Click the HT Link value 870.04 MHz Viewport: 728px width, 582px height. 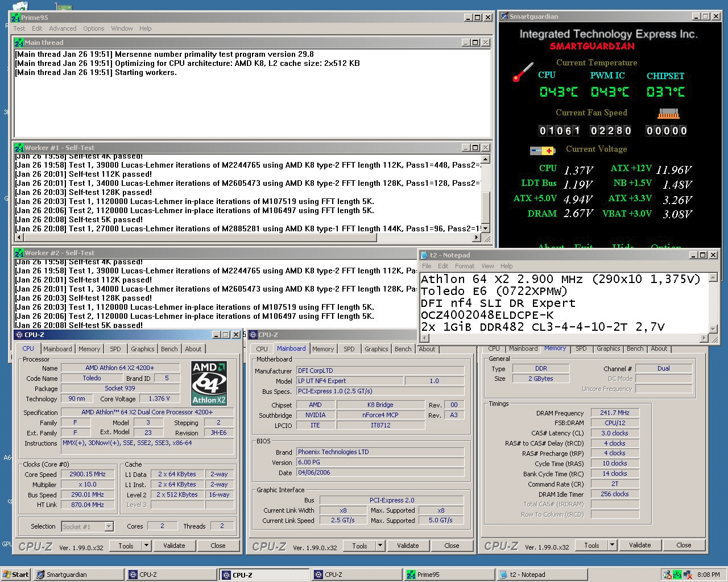(x=88, y=505)
